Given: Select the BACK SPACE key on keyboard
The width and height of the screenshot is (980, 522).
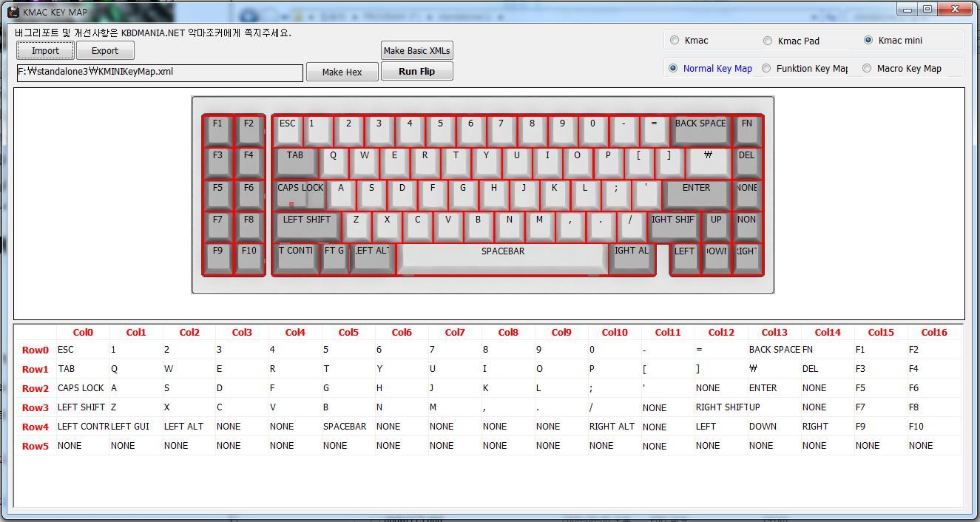Looking at the screenshot, I should tap(700, 131).
